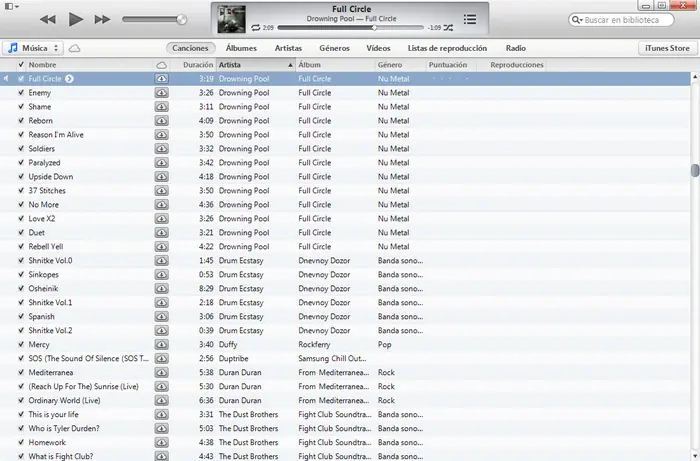Open the iTunes menu icon at top-left
Screen dimensions: 700x461
click(11, 6)
